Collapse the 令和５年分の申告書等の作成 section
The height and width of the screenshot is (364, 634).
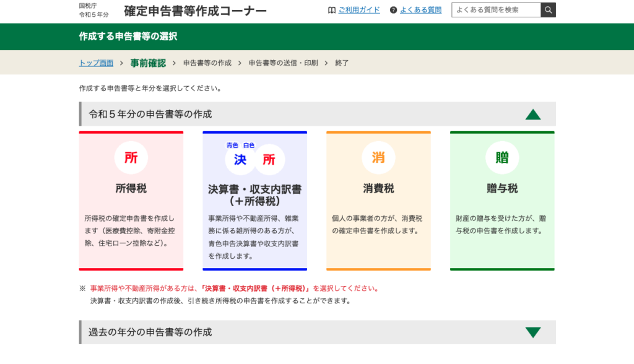coord(532,114)
